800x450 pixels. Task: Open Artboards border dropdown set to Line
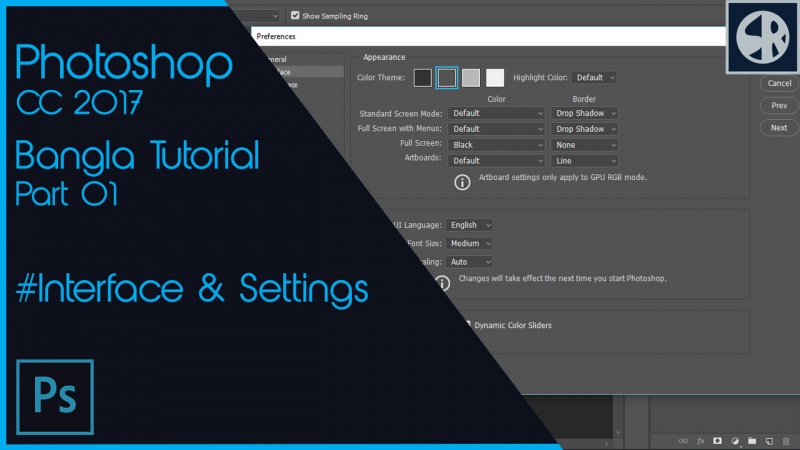tap(585, 161)
